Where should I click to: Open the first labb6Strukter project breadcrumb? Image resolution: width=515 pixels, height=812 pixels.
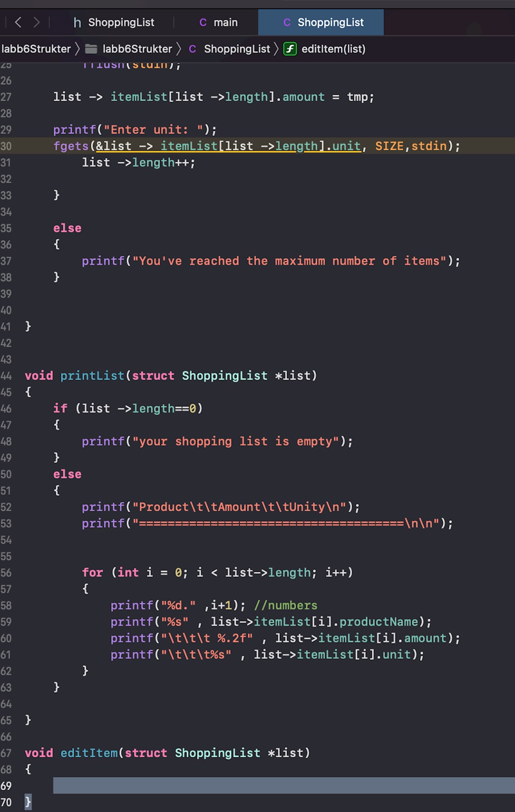[x=36, y=49]
